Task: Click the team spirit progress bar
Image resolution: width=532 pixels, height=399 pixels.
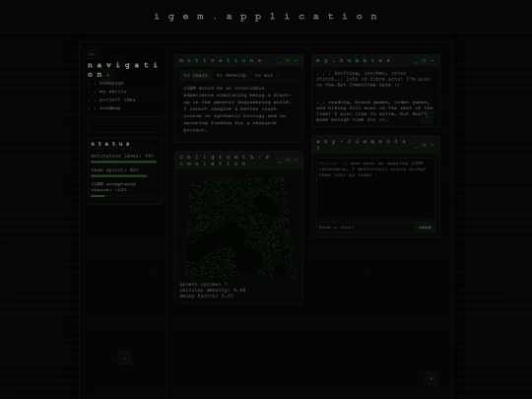Action: coord(125,176)
